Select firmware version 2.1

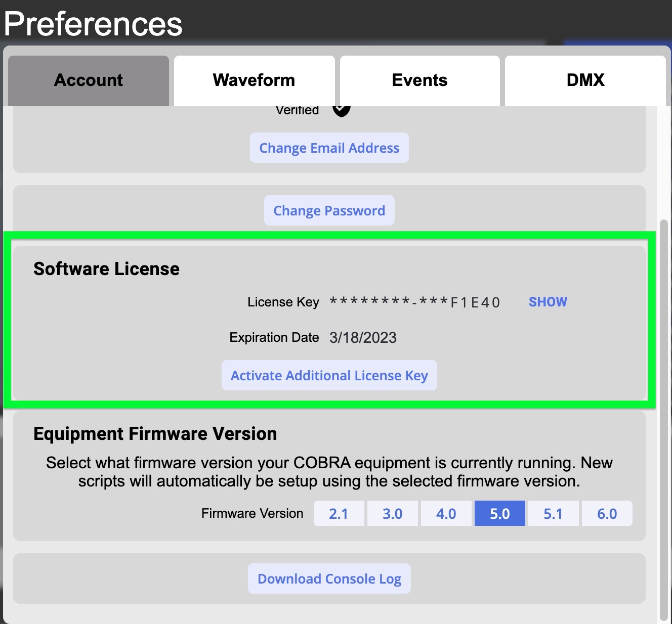coord(339,514)
